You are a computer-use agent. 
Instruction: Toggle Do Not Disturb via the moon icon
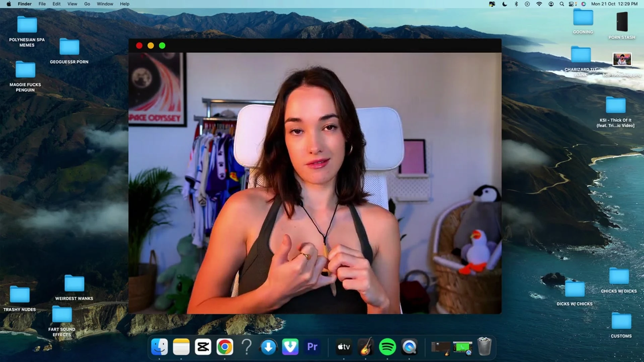coord(504,4)
